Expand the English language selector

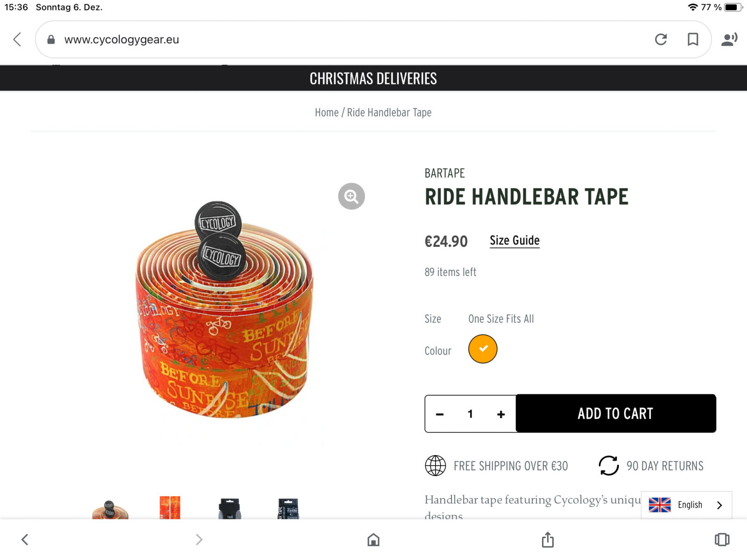[686, 505]
